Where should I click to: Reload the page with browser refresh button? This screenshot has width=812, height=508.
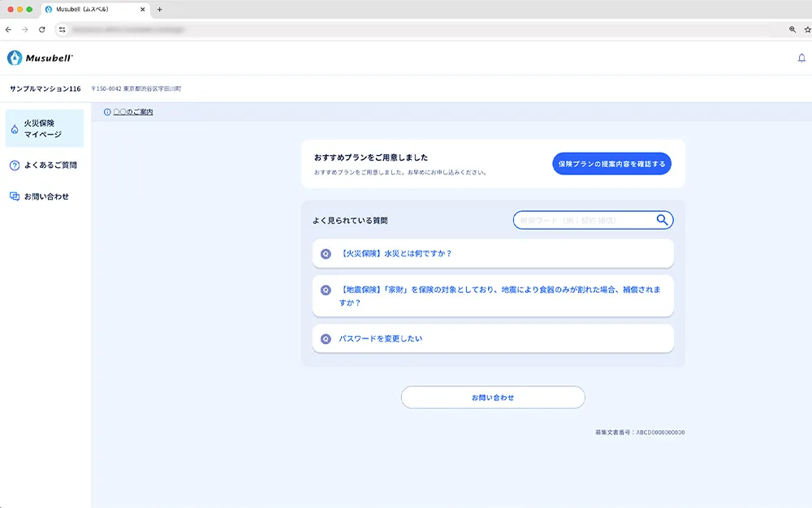pyautogui.click(x=42, y=29)
